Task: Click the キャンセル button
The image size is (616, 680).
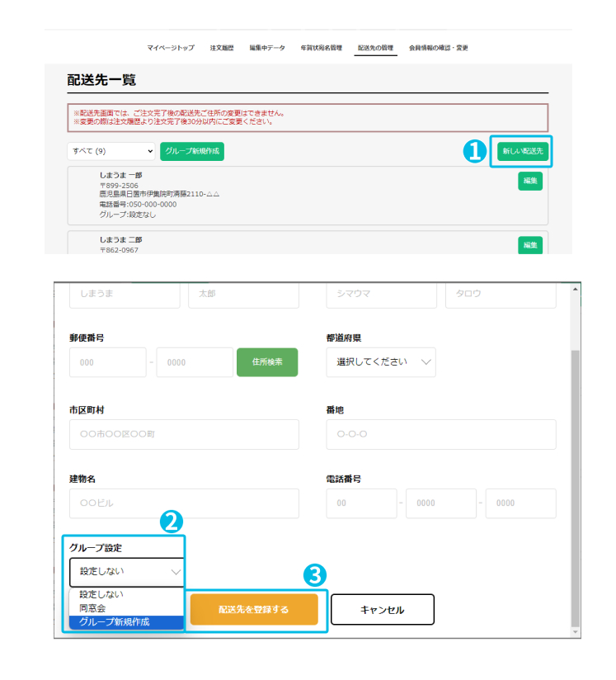Action: click(x=383, y=610)
